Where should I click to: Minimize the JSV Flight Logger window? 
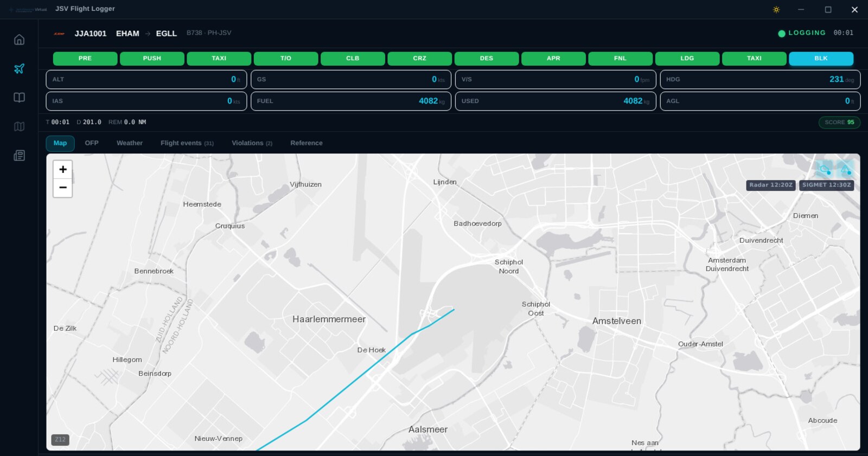[801, 10]
